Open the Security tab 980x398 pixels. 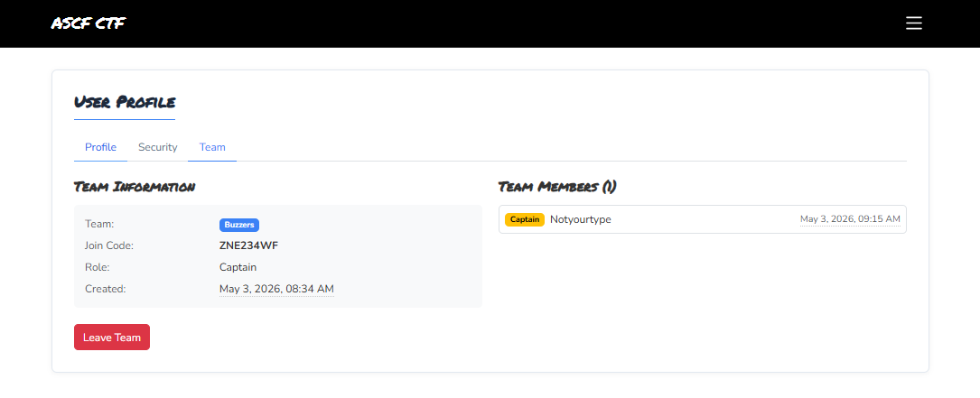pos(157,147)
